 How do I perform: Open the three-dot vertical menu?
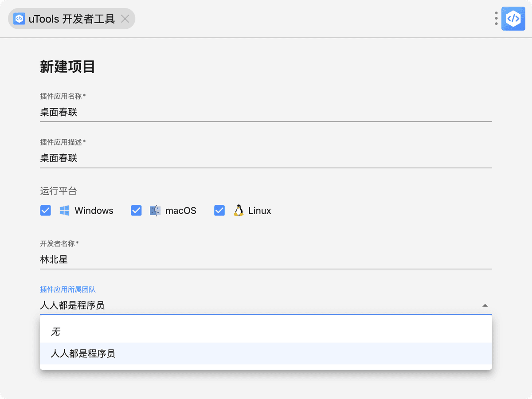(x=496, y=19)
